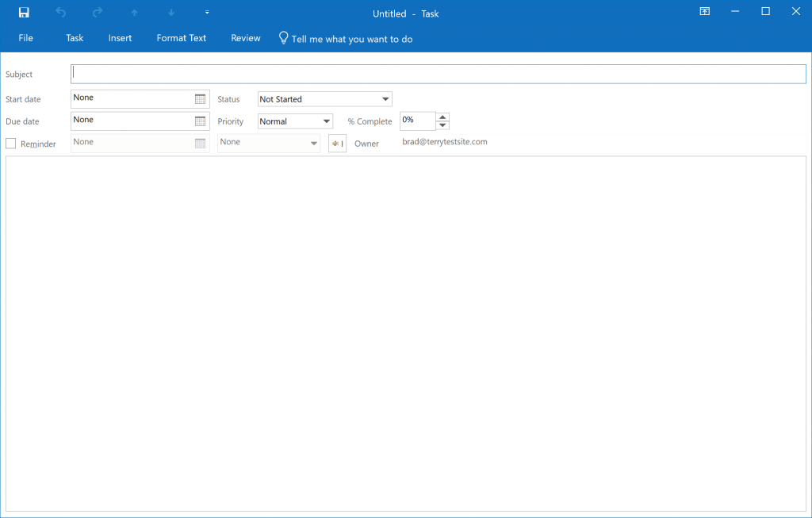Screen dimensions: 812x518
Task: Increase % Complete using the up stepper
Action: 442,117
